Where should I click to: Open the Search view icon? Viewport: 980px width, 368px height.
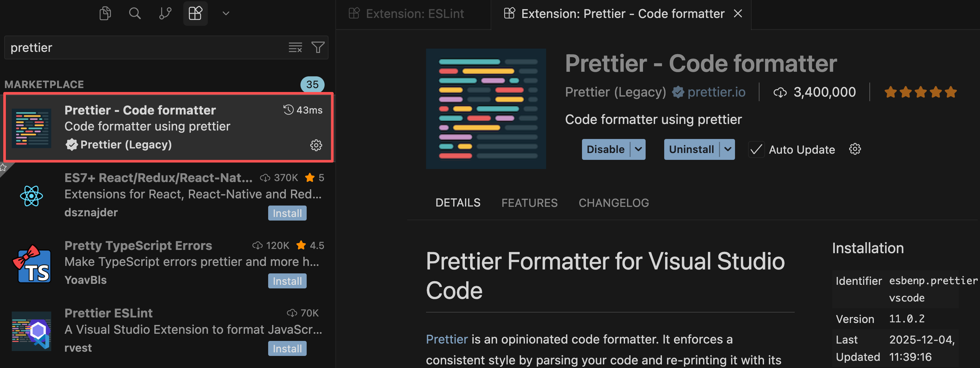pyautogui.click(x=135, y=14)
